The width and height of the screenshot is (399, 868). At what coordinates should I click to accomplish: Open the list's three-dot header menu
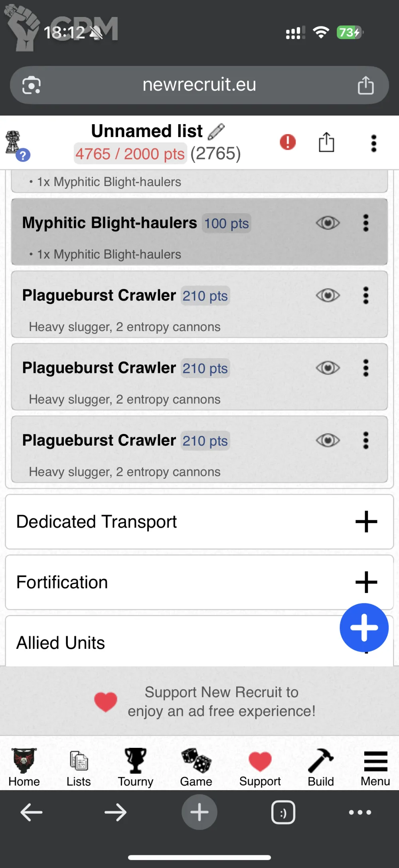pos(373,143)
